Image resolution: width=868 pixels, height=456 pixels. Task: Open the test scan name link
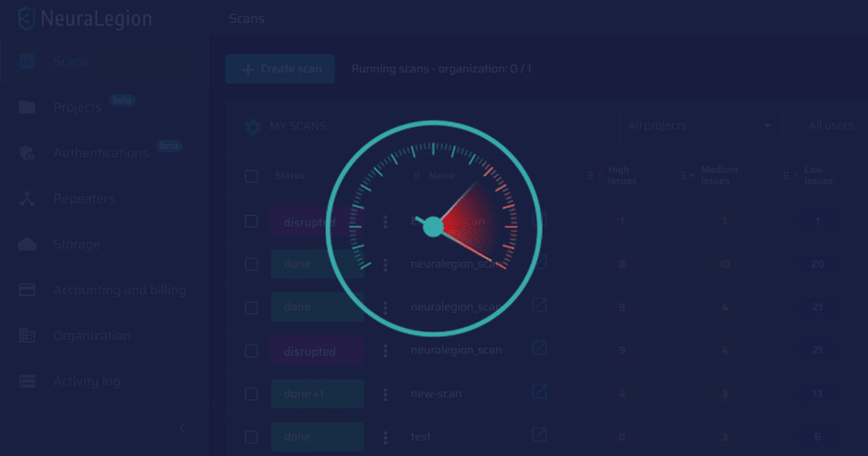pos(420,437)
